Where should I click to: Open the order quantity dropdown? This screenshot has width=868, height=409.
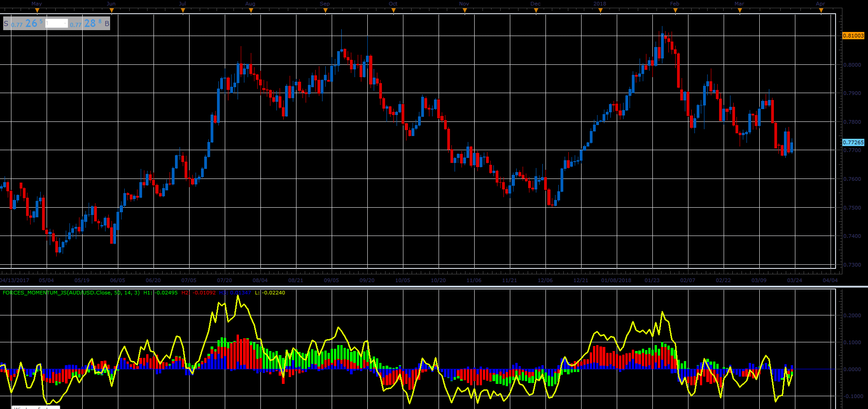57,23
